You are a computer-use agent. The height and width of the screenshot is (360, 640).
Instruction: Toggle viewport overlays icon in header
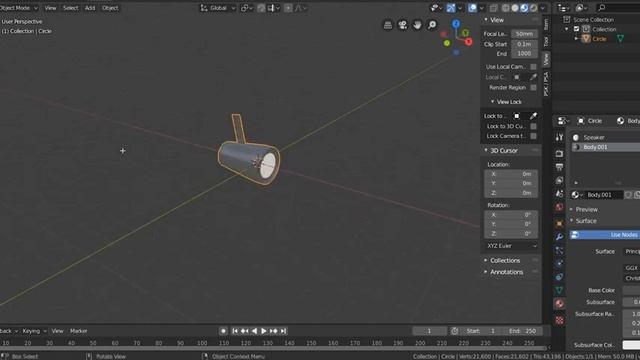[x=472, y=8]
